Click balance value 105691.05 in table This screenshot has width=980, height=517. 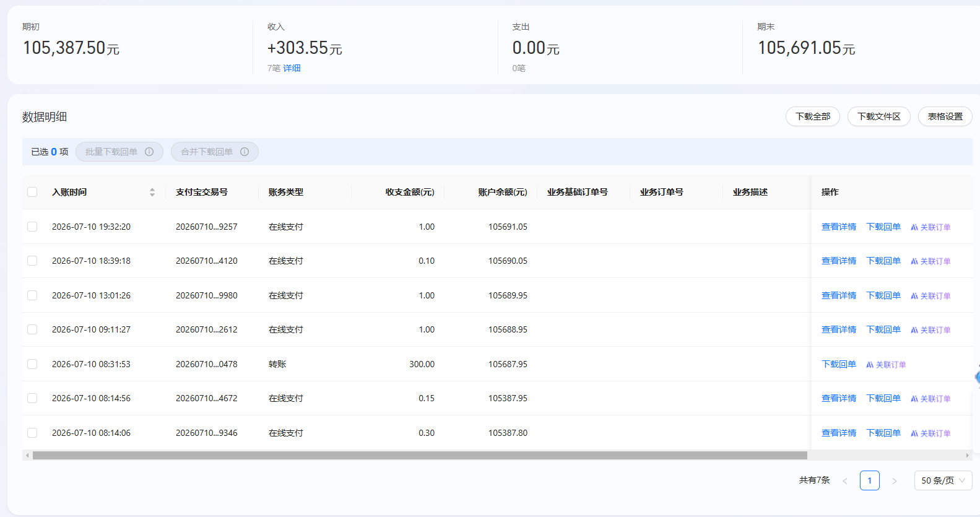[508, 227]
